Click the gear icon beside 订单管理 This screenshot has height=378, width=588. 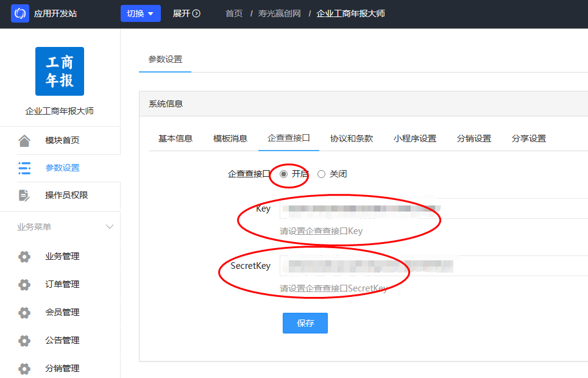24,285
